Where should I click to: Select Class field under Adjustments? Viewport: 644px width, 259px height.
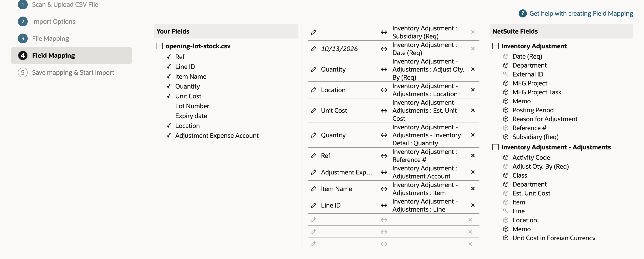click(519, 176)
